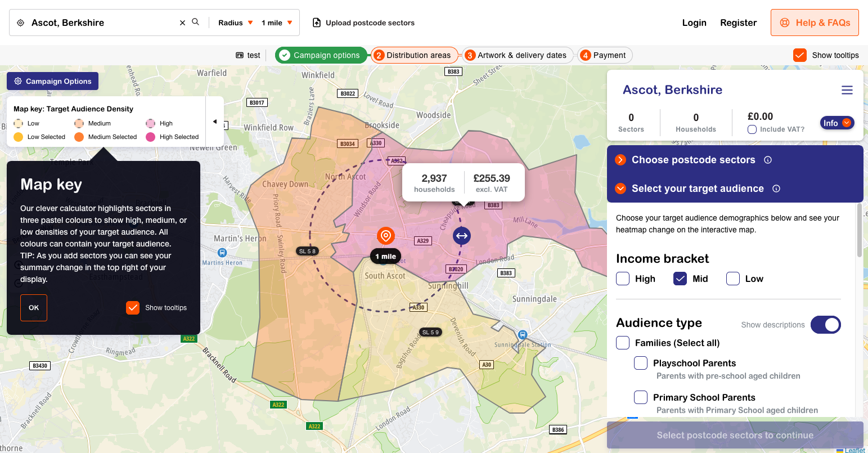This screenshot has height=453, width=868.
Task: Click the Medium Selected swatch in map key
Action: 79,137
